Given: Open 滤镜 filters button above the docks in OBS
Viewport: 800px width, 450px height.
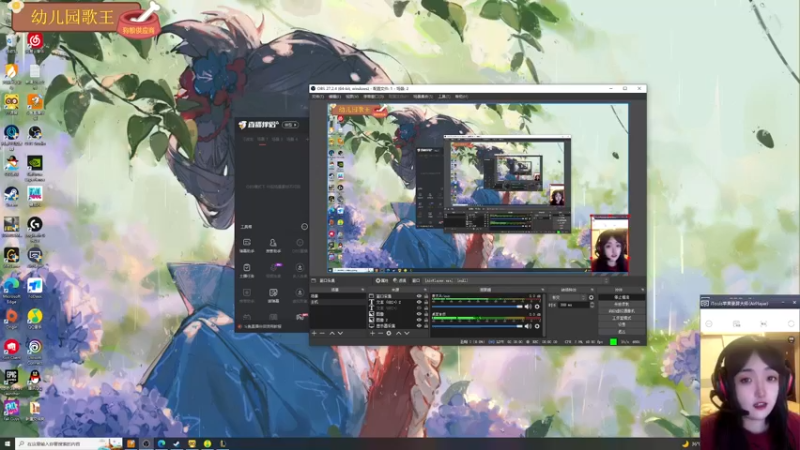Looking at the screenshot, I should pos(399,280).
